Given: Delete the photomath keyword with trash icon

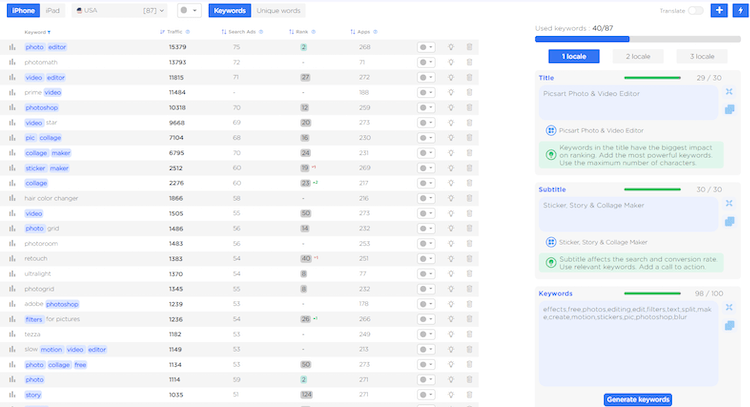Looking at the screenshot, I should [x=469, y=62].
